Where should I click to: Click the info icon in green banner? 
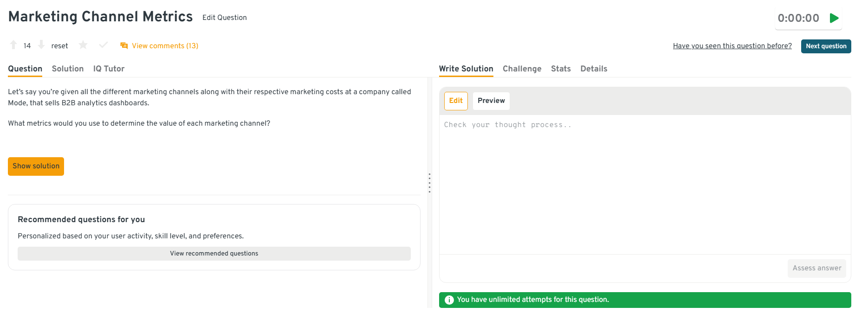[449, 300]
